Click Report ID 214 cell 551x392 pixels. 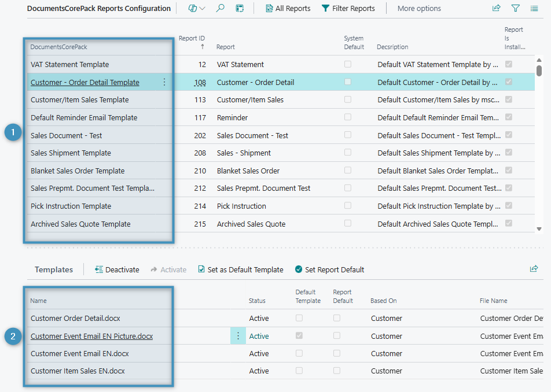pyautogui.click(x=200, y=206)
